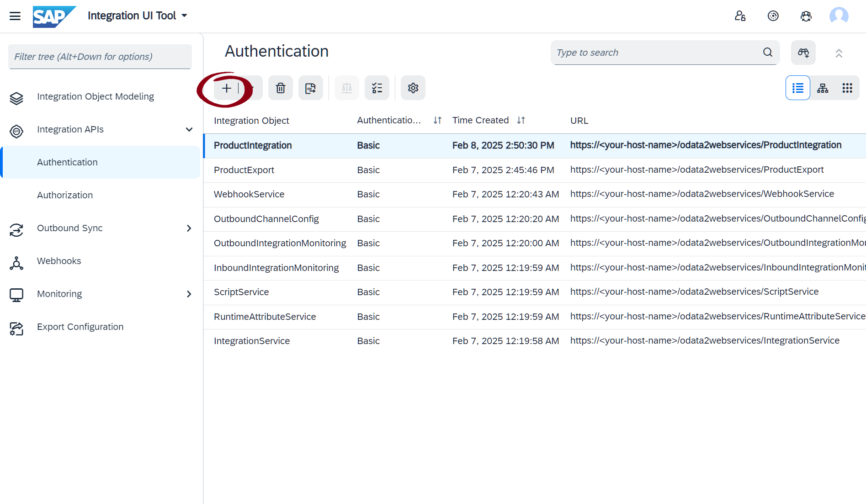This screenshot has width=866, height=504.
Task: Click the CSV export icon in toolbar
Action: coord(311,88)
